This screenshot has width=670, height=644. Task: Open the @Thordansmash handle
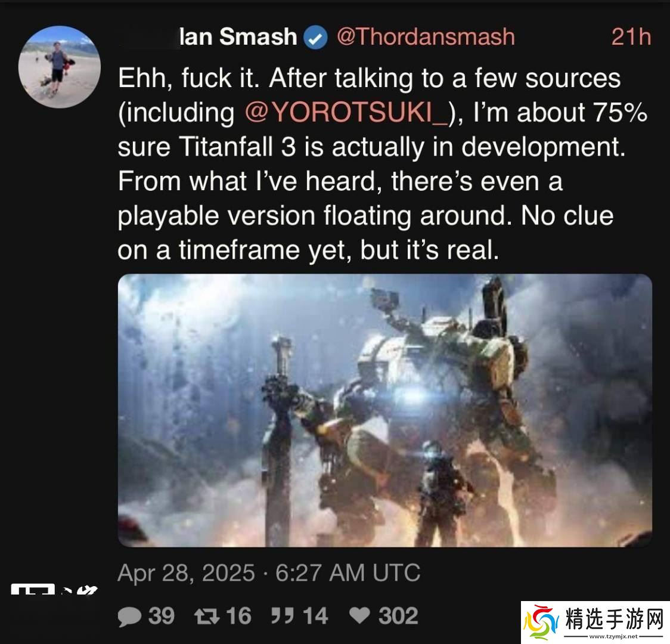point(426,37)
